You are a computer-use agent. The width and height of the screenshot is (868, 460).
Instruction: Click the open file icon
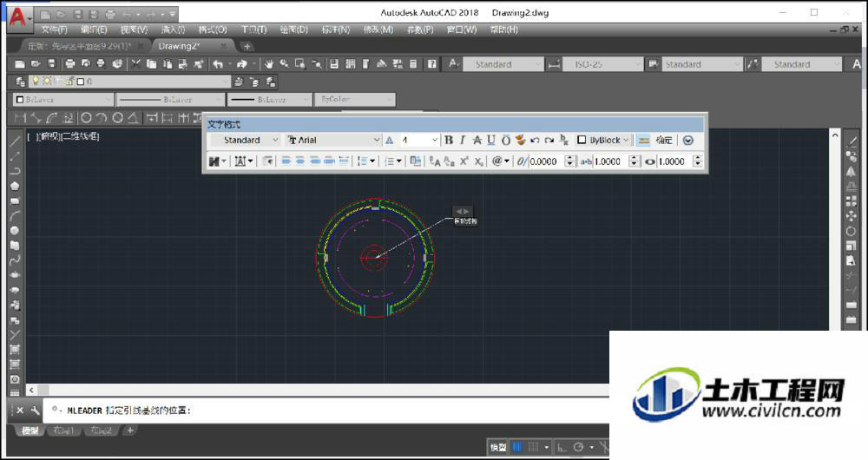pos(36,64)
